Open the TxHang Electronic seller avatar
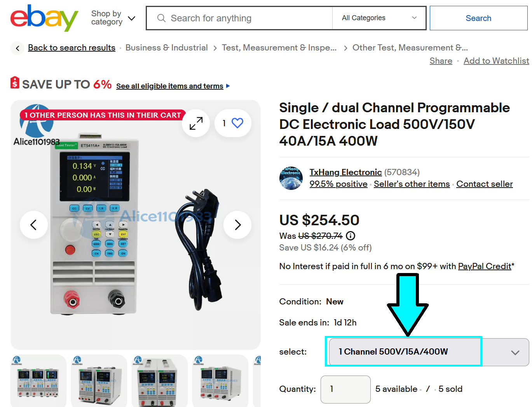The width and height of the screenshot is (532, 407). point(291,178)
